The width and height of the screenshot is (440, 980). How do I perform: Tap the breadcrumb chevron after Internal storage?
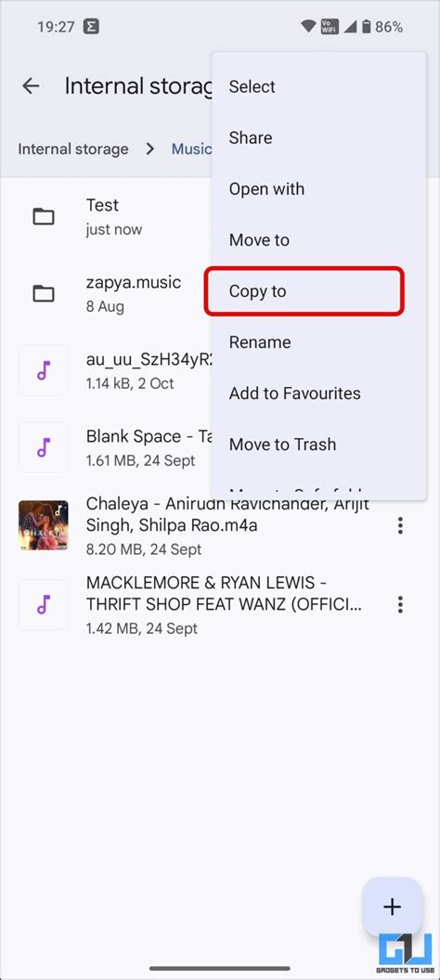[x=150, y=148]
